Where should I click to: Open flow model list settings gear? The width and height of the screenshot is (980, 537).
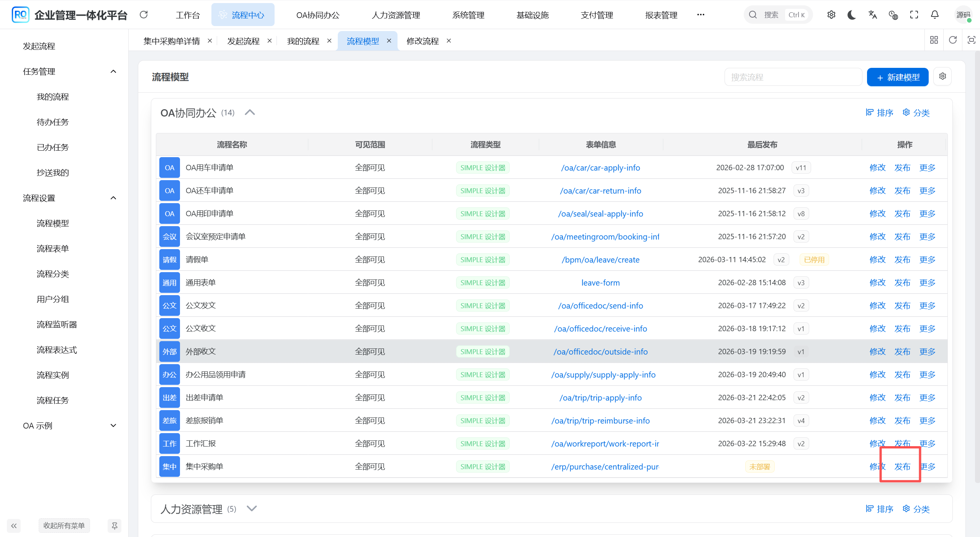click(942, 77)
